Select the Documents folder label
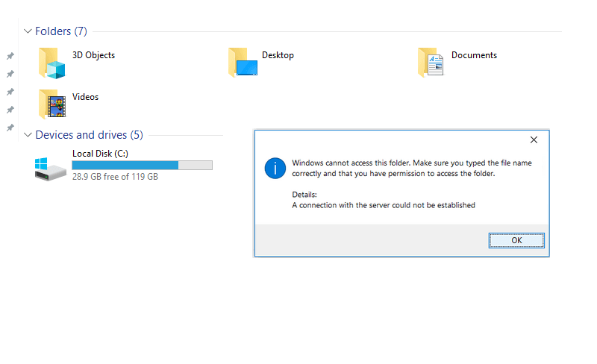The height and width of the screenshot is (364, 597). (474, 55)
